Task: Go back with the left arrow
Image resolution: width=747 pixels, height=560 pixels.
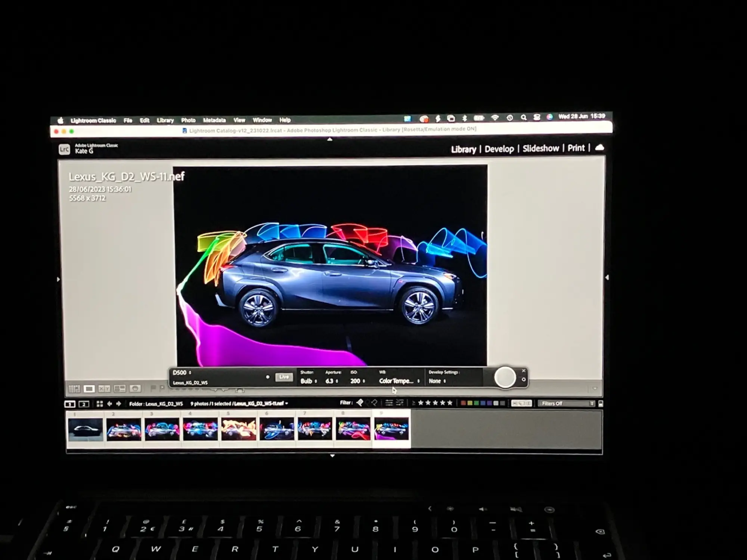Action: (109, 404)
